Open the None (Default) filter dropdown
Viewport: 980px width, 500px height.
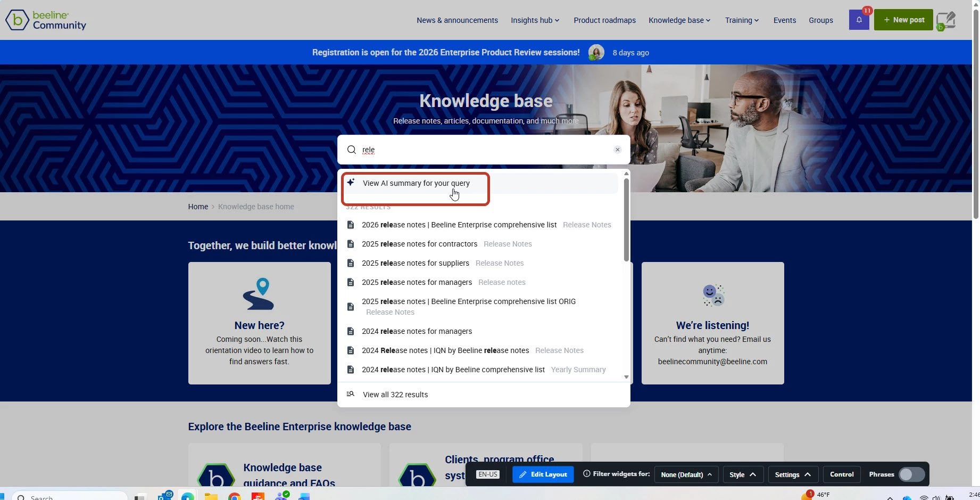point(686,474)
